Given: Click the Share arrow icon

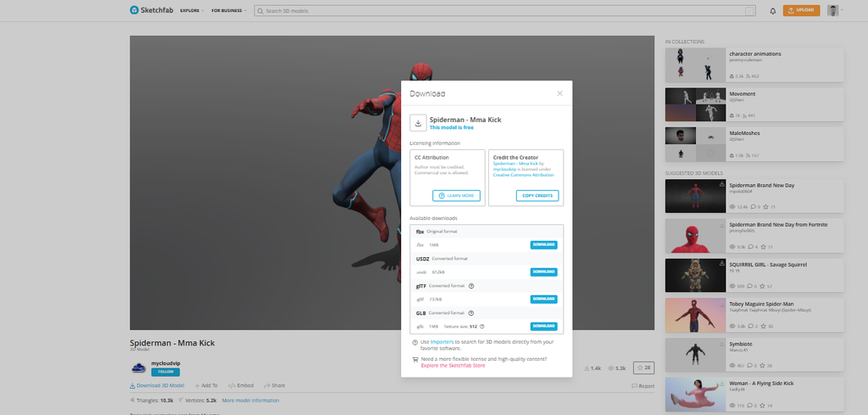Looking at the screenshot, I should click(x=267, y=385).
